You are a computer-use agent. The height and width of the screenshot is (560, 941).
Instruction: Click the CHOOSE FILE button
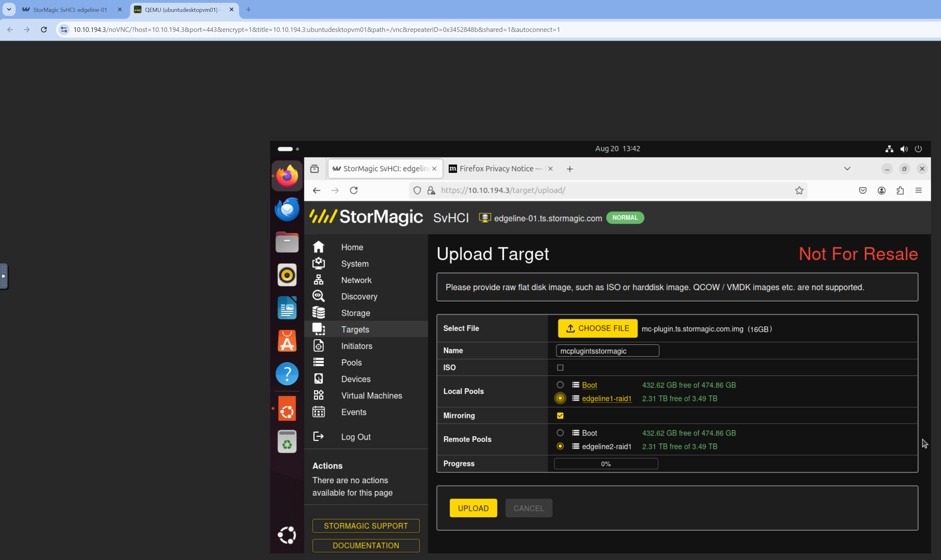click(597, 328)
